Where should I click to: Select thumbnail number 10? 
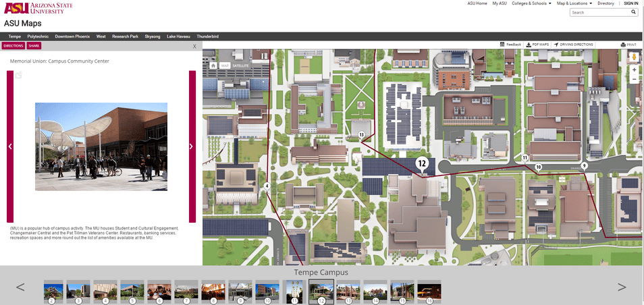pyautogui.click(x=267, y=292)
